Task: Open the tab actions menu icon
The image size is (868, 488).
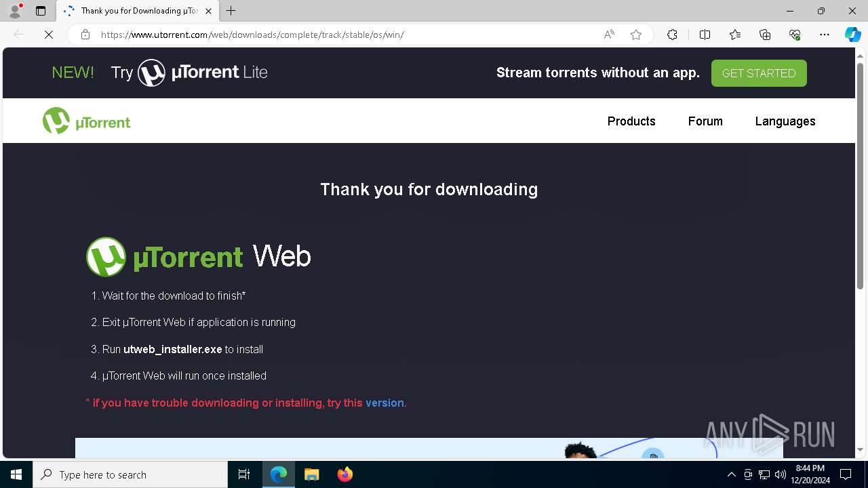Action: [41, 11]
